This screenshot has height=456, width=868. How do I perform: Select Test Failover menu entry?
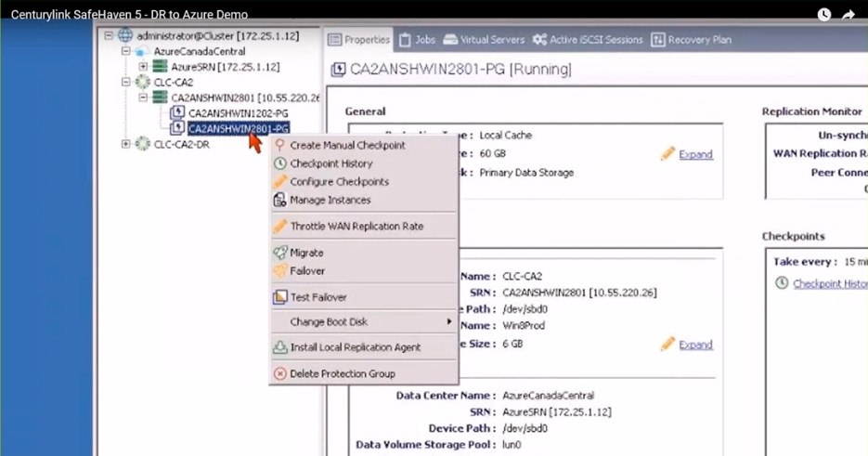coord(365,297)
